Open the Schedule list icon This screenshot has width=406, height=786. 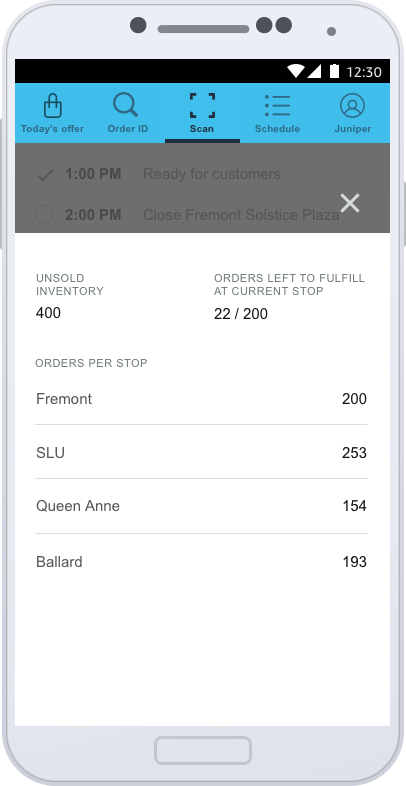[x=278, y=105]
